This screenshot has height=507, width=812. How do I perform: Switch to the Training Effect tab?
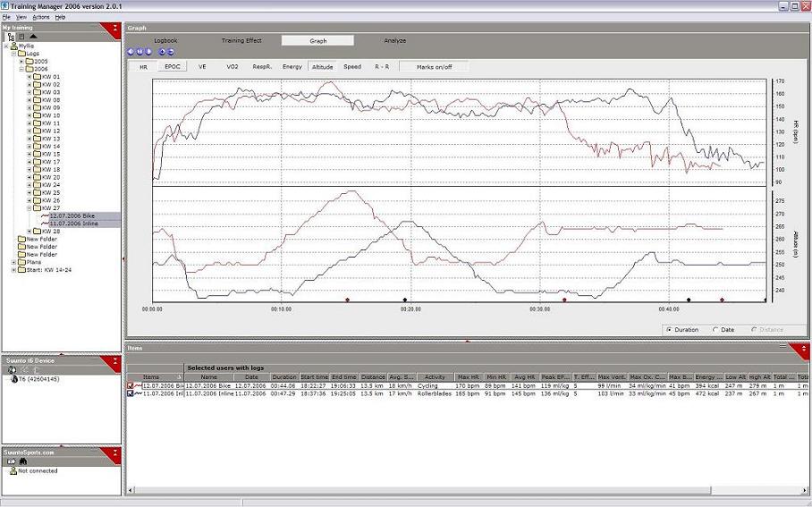[241, 40]
